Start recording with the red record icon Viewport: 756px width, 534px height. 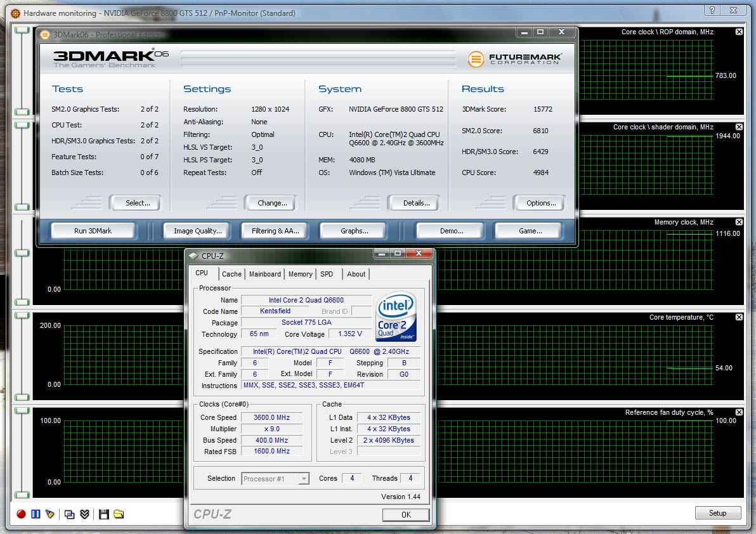(21, 514)
